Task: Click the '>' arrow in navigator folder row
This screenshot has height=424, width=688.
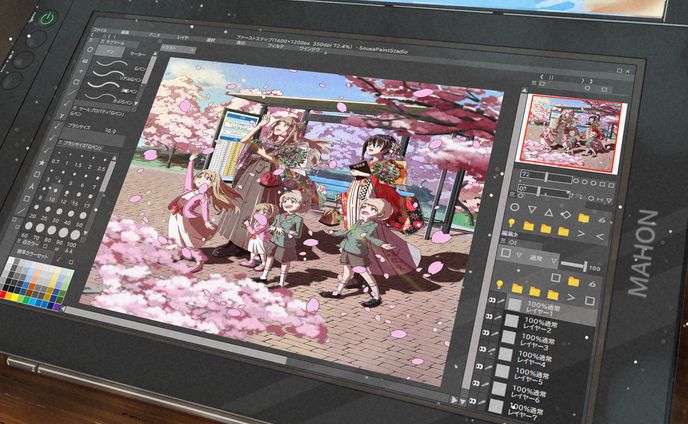Action: (x=581, y=234)
